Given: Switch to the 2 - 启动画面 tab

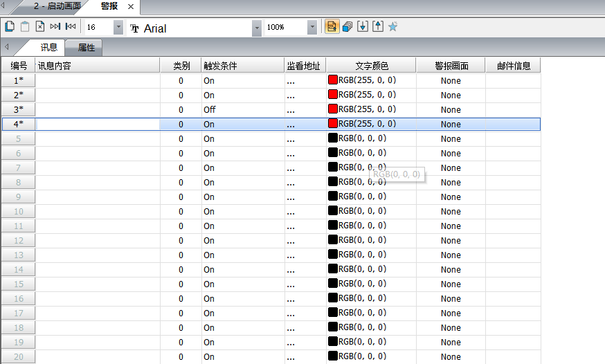Looking at the screenshot, I should coord(57,6).
